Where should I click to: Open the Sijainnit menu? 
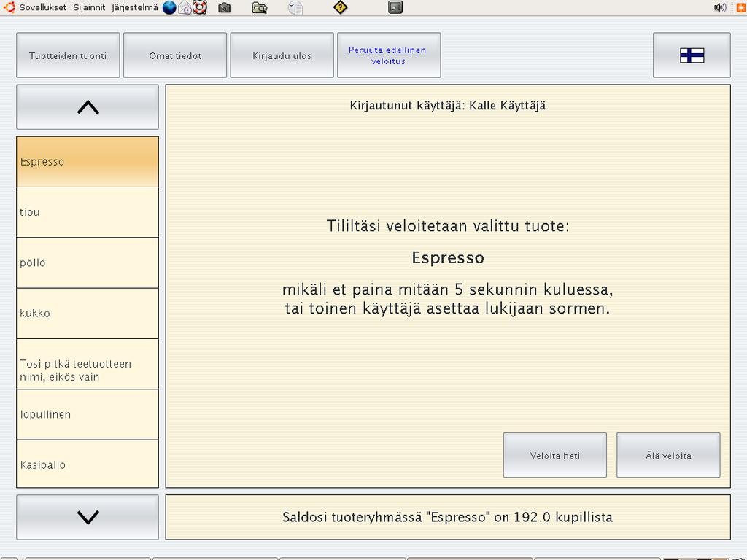point(89,7)
